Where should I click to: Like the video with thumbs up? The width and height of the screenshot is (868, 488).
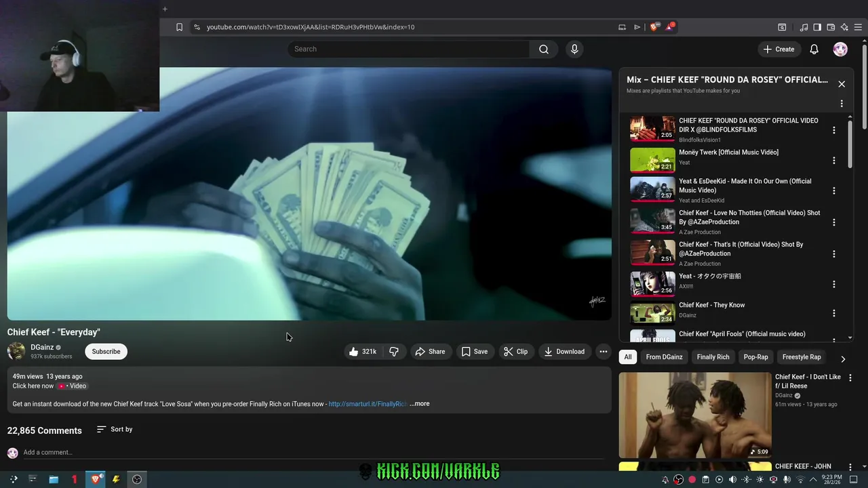coord(363,352)
